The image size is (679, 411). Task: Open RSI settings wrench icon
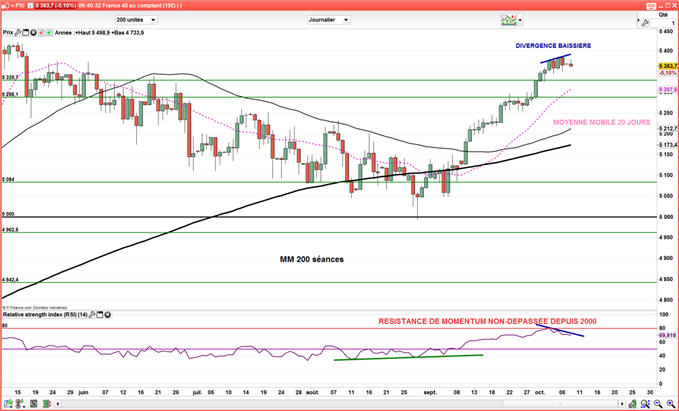point(92,315)
